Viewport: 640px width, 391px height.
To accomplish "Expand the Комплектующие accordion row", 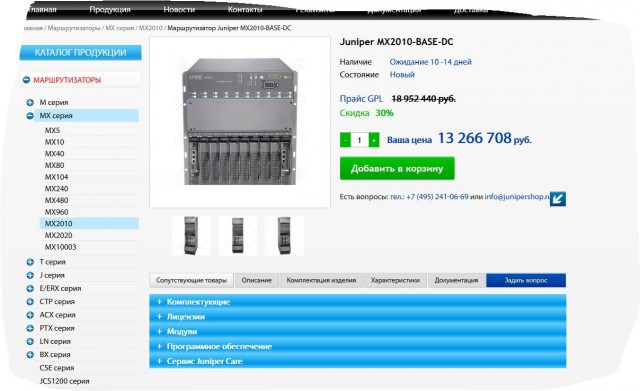I will (x=358, y=302).
